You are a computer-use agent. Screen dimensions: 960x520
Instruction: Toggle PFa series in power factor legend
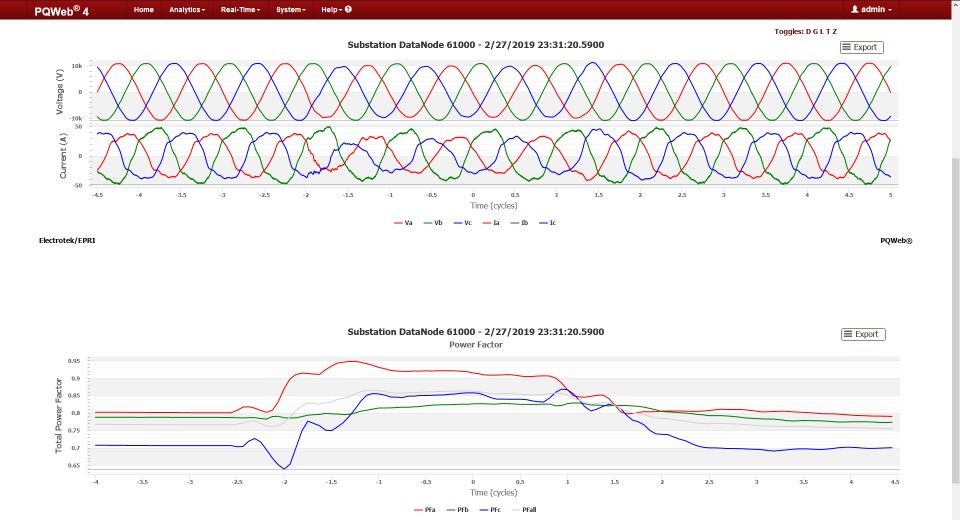(425, 510)
